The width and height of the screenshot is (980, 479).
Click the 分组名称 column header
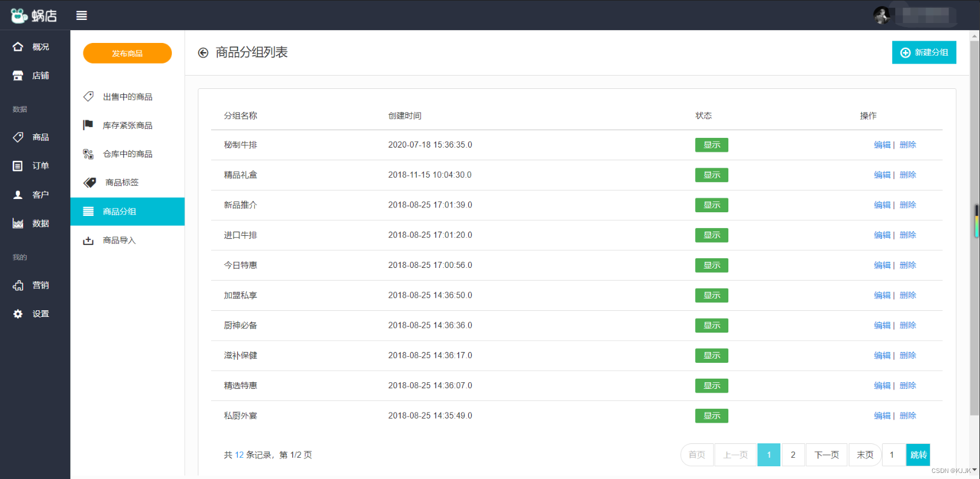[241, 116]
